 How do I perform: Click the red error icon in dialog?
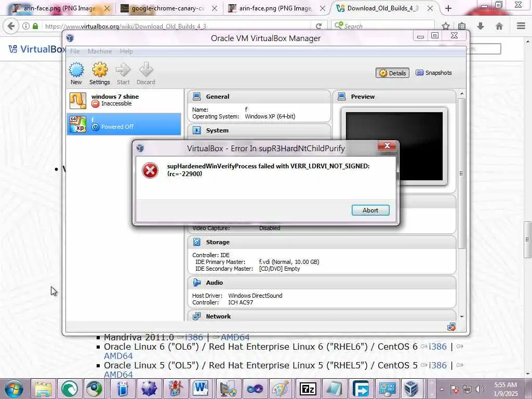click(150, 170)
